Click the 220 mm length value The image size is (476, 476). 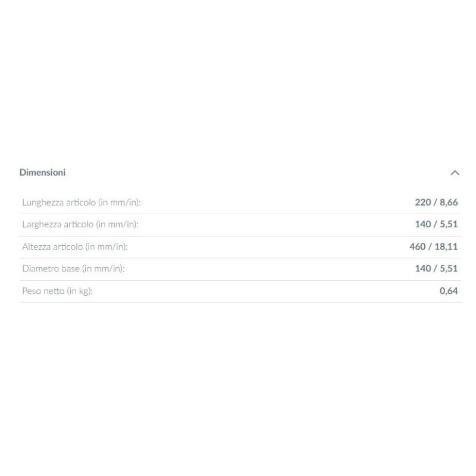(422, 202)
